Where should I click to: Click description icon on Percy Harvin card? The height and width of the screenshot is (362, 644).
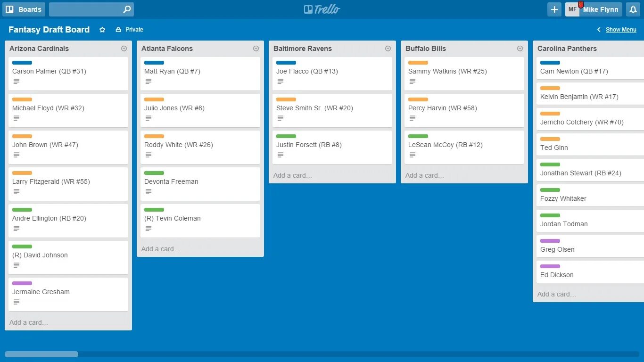pos(413,118)
